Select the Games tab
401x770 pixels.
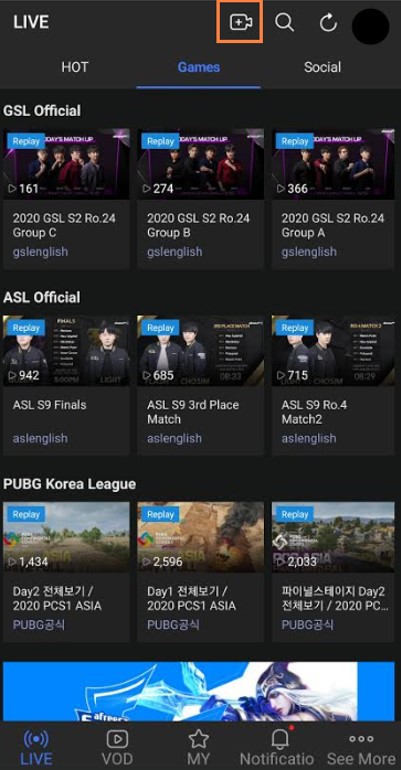pyautogui.click(x=199, y=67)
